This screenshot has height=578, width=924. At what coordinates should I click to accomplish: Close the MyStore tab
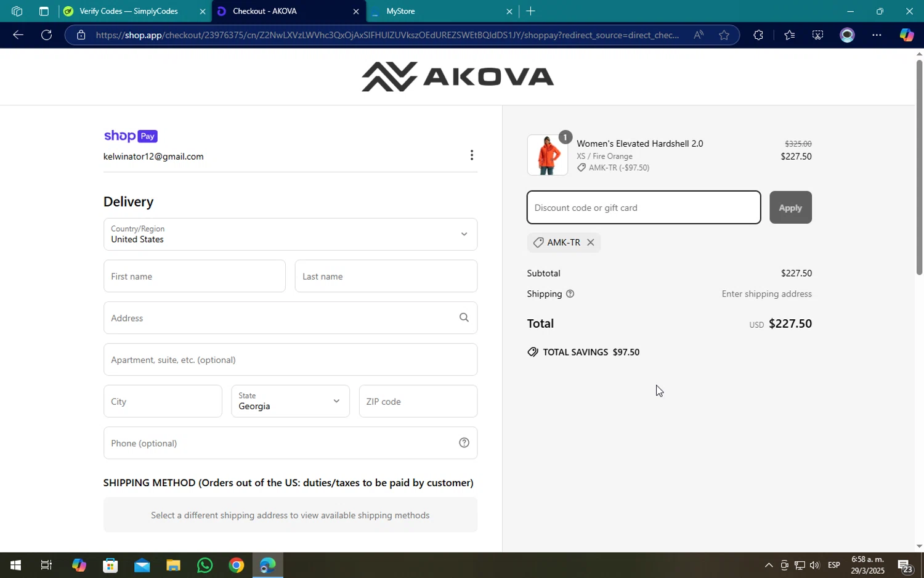tap(509, 11)
